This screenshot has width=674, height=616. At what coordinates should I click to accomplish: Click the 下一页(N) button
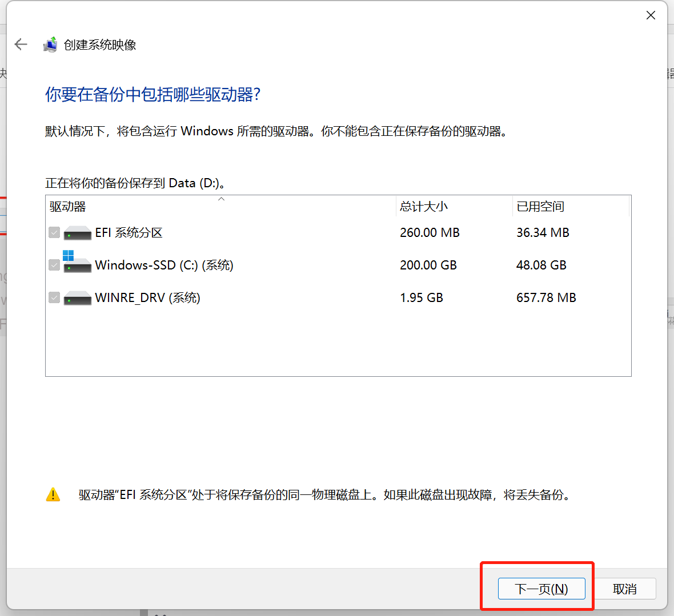[541, 589]
